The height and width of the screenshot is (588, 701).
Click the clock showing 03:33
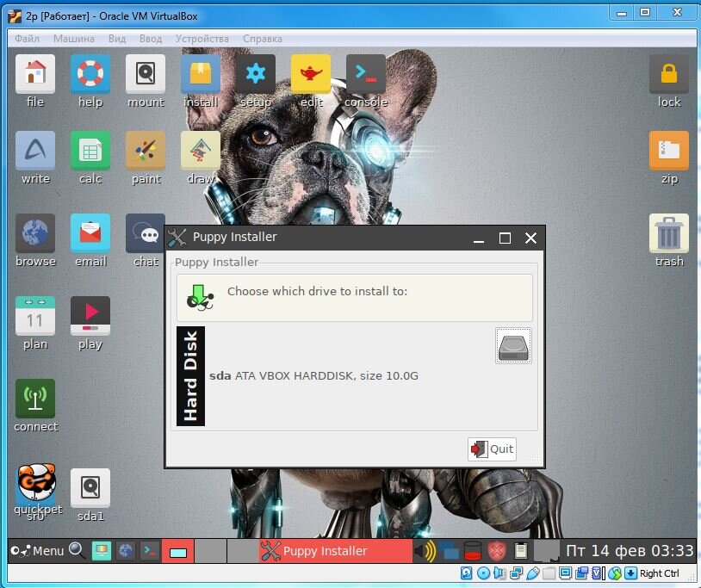(630, 550)
